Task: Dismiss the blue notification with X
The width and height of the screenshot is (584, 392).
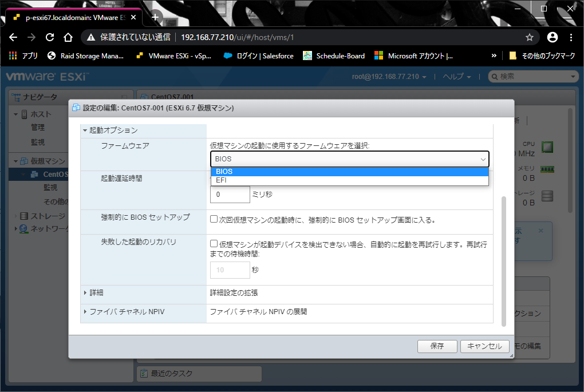Action: pyautogui.click(x=541, y=231)
